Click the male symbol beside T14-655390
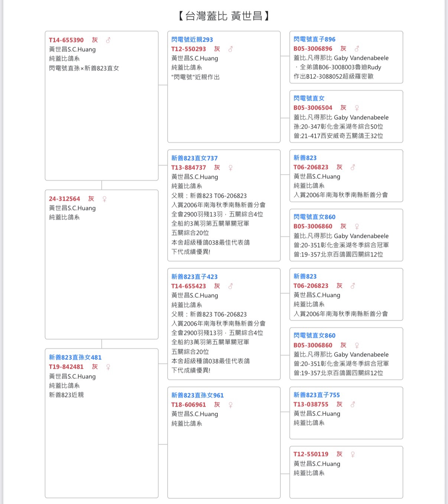The width and height of the screenshot is (448, 504). coord(108,40)
